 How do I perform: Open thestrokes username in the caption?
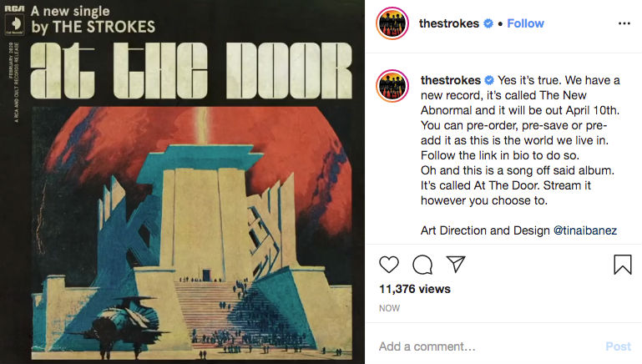pyautogui.click(x=452, y=80)
